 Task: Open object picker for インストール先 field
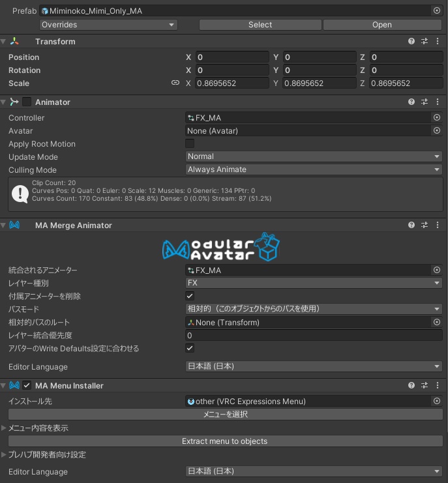pyautogui.click(x=437, y=401)
